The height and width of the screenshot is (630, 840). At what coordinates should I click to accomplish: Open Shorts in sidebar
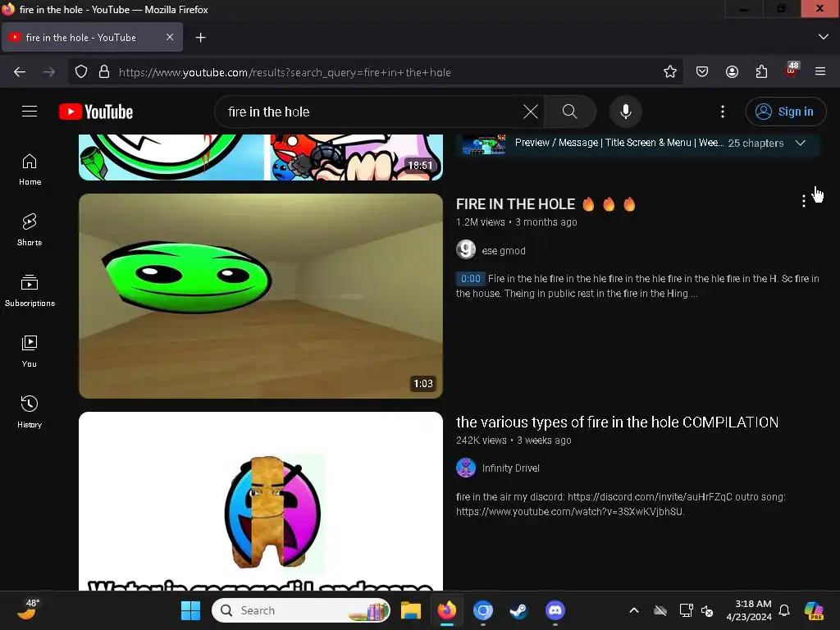[30, 230]
